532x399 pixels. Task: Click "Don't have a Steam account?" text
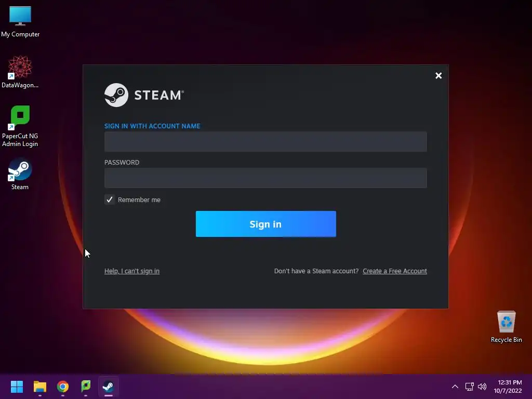[x=316, y=271]
